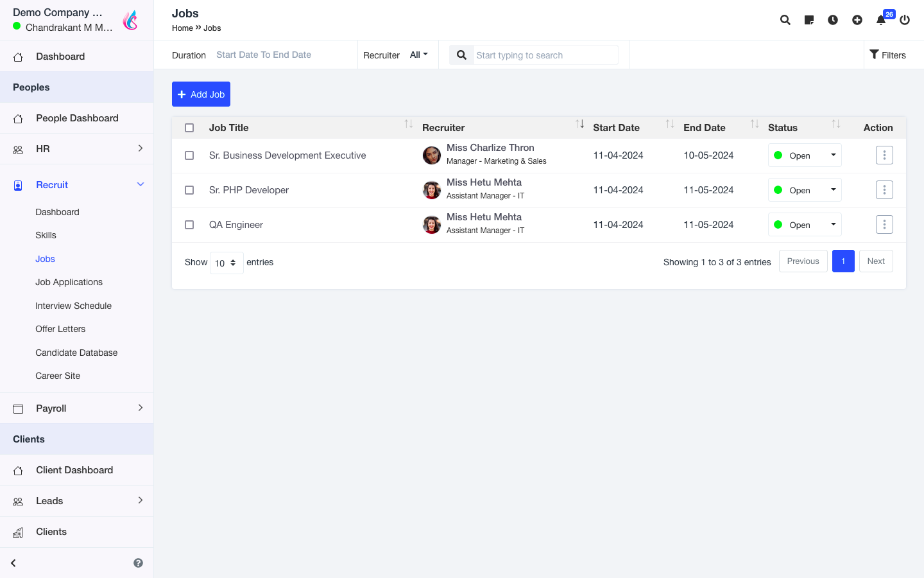Open the sticky notes icon

[809, 20]
